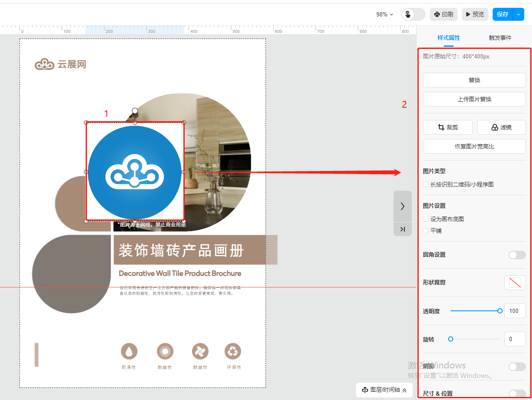532x400 pixels.
Task: Open the 滤镜 filter tool
Action: click(x=501, y=127)
